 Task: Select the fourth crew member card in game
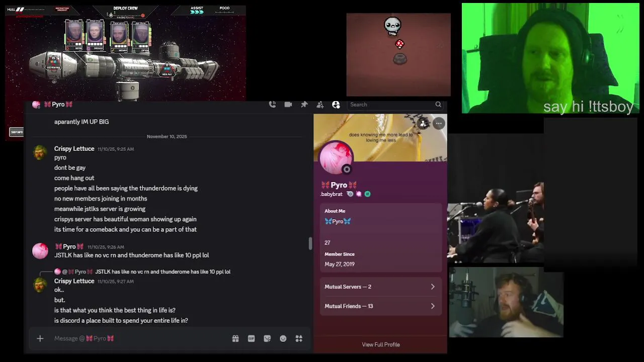click(x=141, y=37)
